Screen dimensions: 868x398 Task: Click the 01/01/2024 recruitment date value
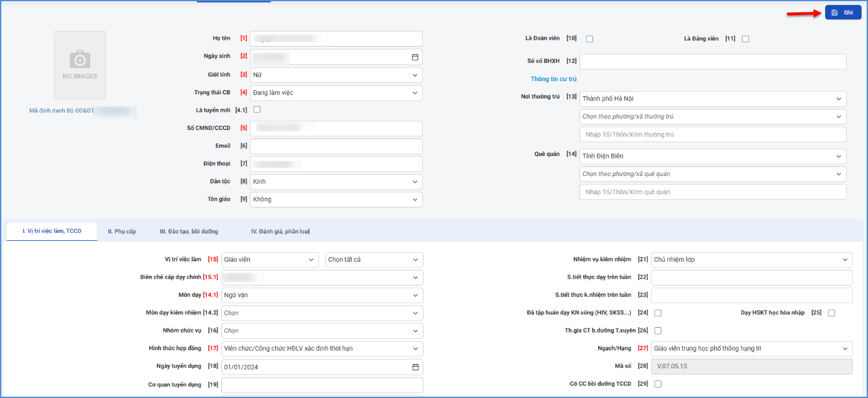pyautogui.click(x=241, y=367)
